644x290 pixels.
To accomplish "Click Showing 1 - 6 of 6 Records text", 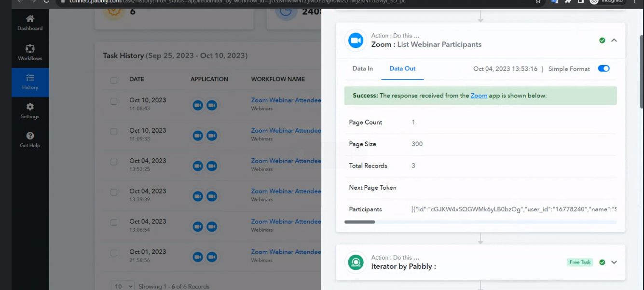I will (174, 287).
